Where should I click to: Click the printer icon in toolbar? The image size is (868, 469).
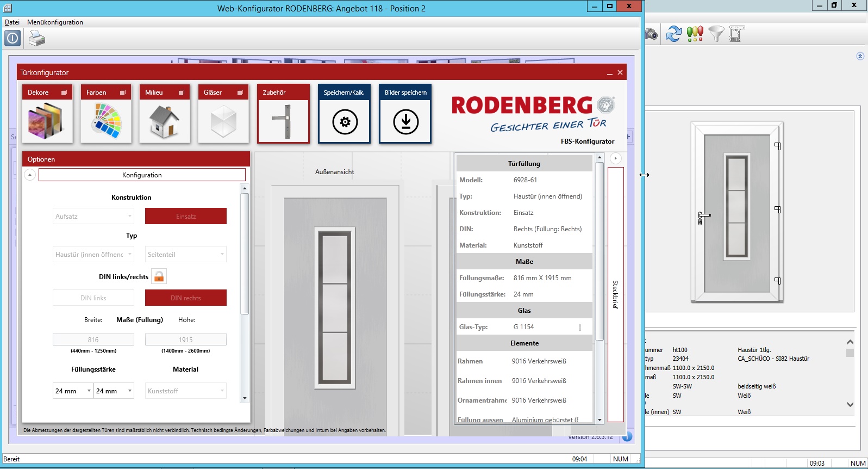(x=36, y=38)
